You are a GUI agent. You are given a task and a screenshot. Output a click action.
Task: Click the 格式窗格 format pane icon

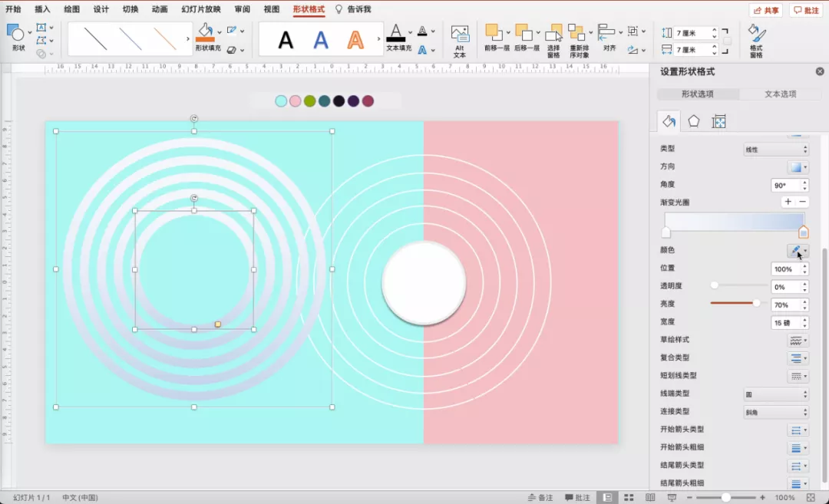[x=756, y=41]
